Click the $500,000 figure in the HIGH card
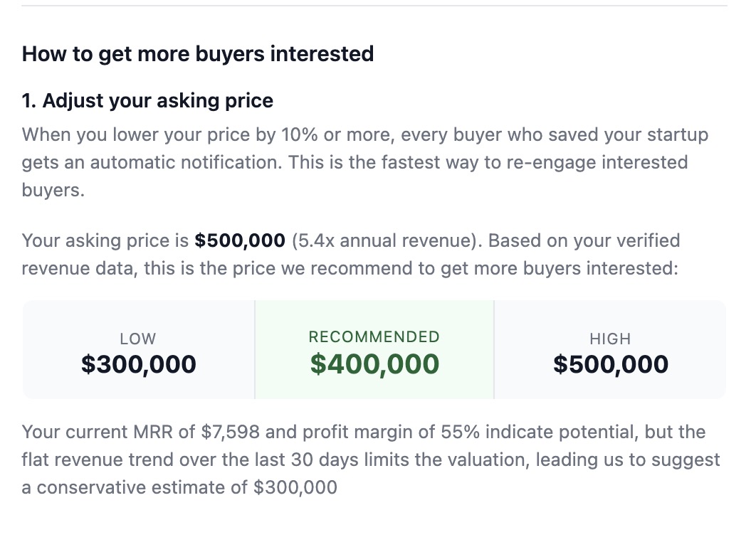756x552 pixels. click(610, 363)
